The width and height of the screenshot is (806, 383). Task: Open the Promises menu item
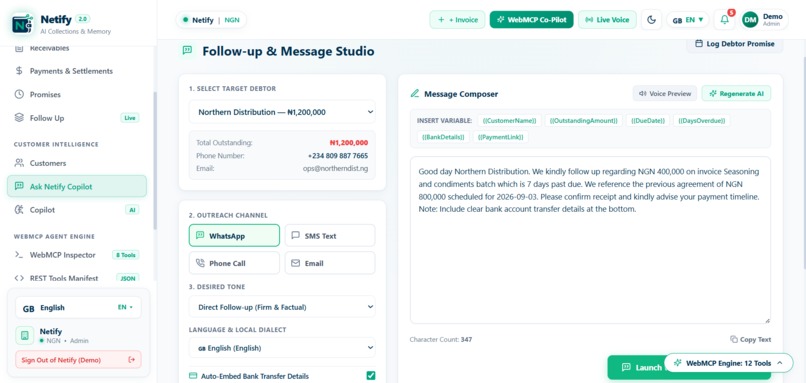click(x=77, y=95)
